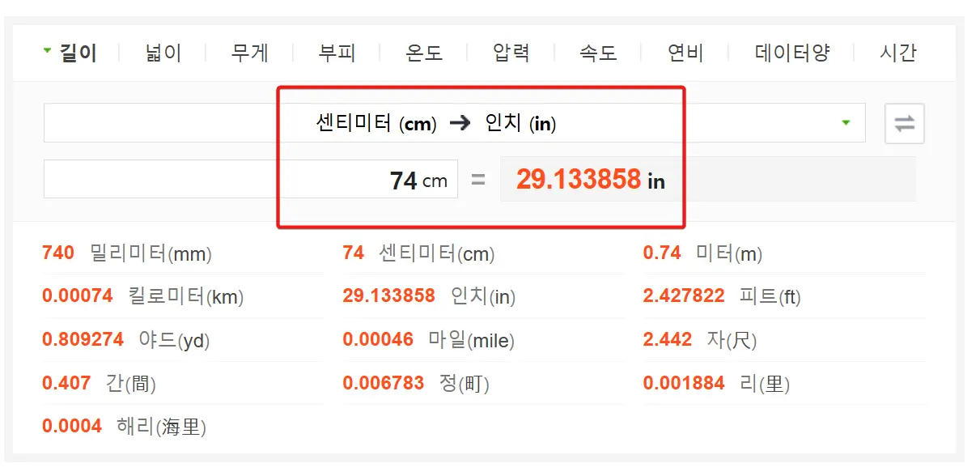Image resolution: width=980 pixels, height=472 pixels.
Task: Switch to the 무게 tab
Action: tap(248, 52)
